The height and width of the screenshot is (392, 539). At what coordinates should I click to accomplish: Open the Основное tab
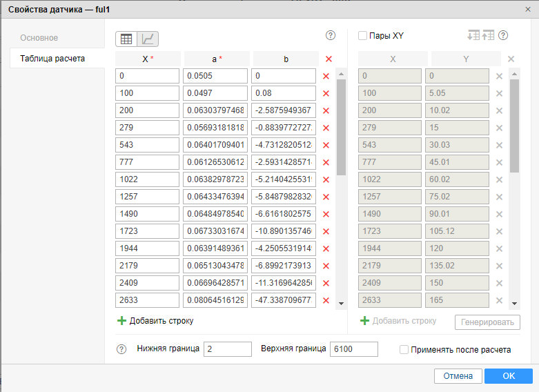click(x=39, y=38)
